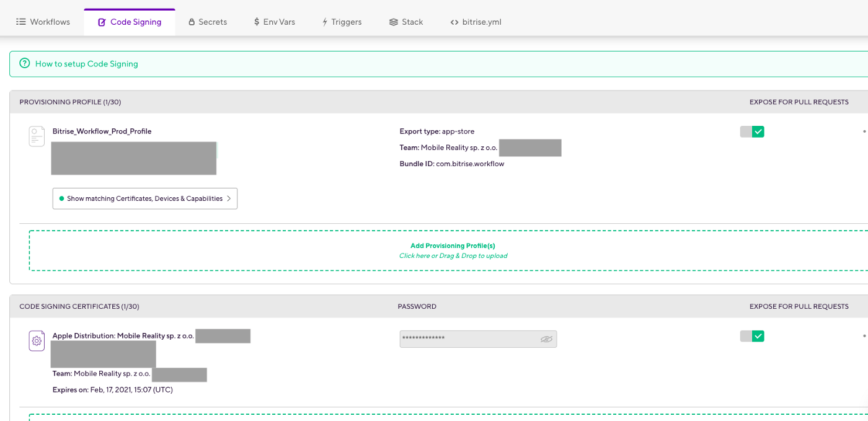Click Apple Distribution: Mobile Reality certificate name
This screenshot has height=421, width=868.
pyautogui.click(x=123, y=336)
